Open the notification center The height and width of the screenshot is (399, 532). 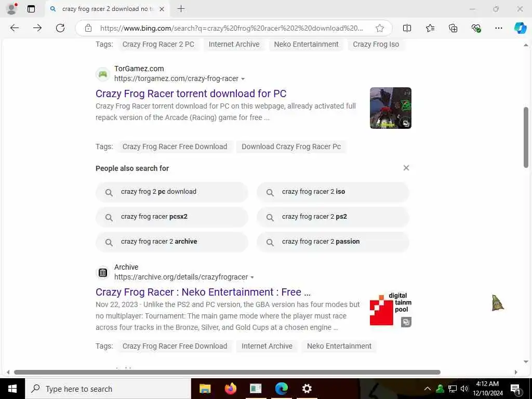click(x=515, y=389)
